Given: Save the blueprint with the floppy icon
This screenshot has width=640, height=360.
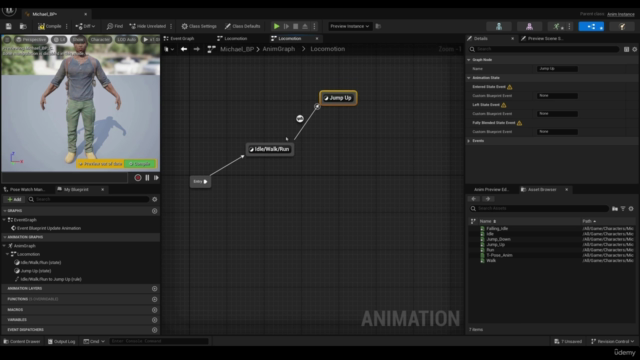Looking at the screenshot, I should pos(9,26).
